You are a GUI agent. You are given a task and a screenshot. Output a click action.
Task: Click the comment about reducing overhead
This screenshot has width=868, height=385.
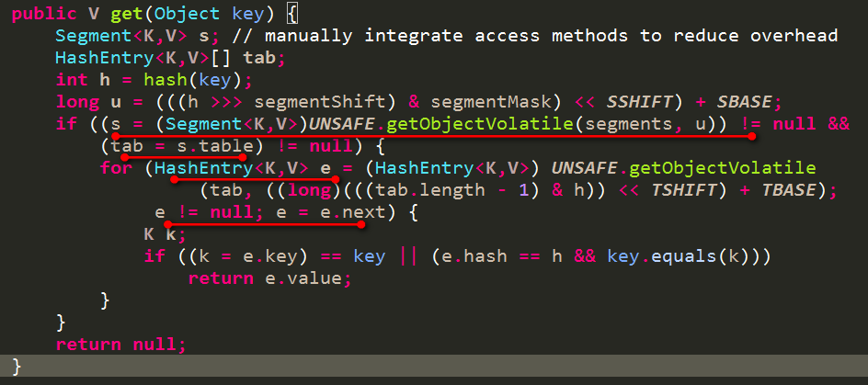tap(552, 36)
